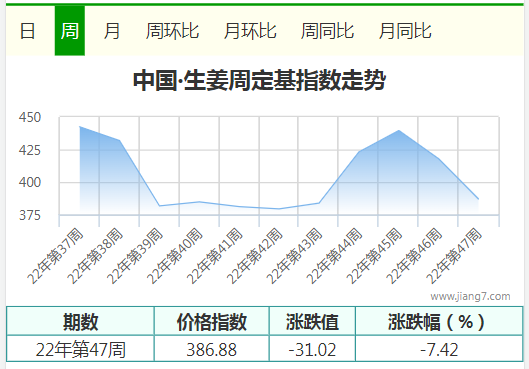
Task: Click the 涨跌值 table column header
Action: pos(312,321)
